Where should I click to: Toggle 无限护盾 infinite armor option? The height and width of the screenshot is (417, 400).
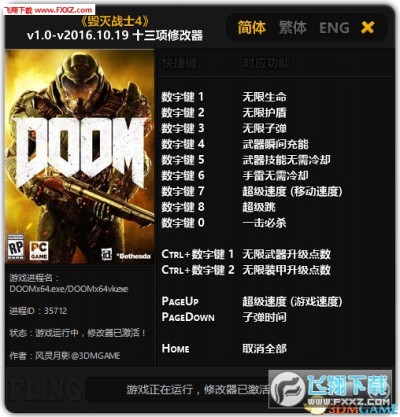[x=264, y=113]
